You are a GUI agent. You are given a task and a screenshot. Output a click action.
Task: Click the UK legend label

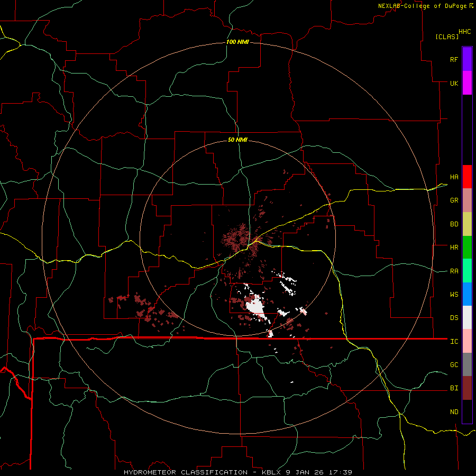coord(454,83)
